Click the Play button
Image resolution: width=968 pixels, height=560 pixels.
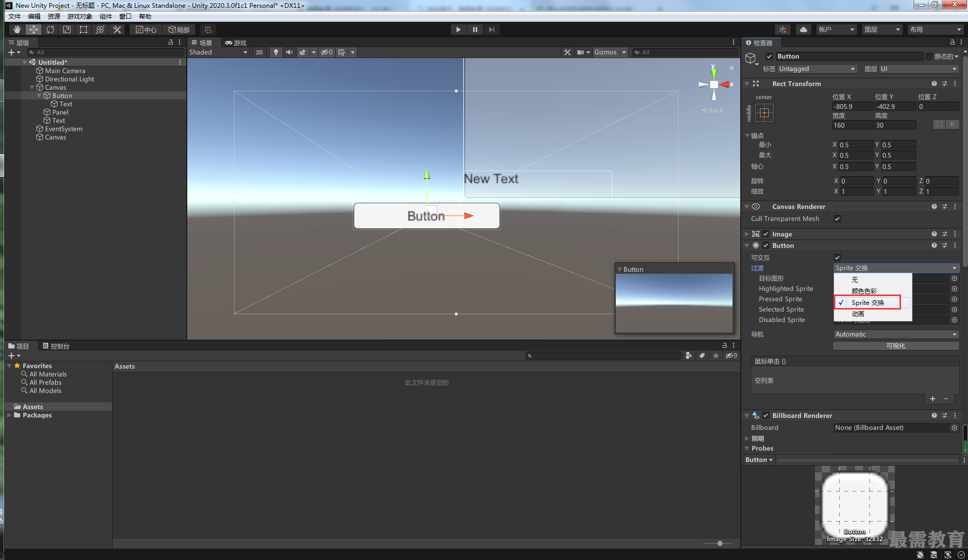tap(458, 30)
